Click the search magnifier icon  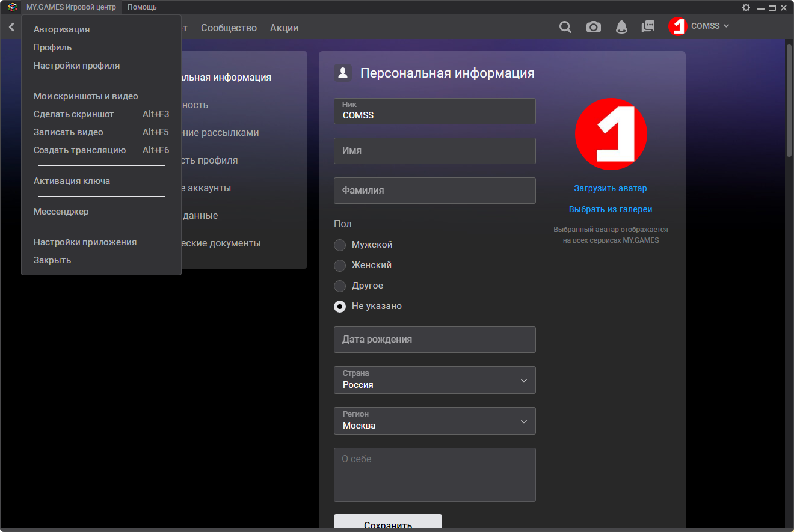(565, 27)
